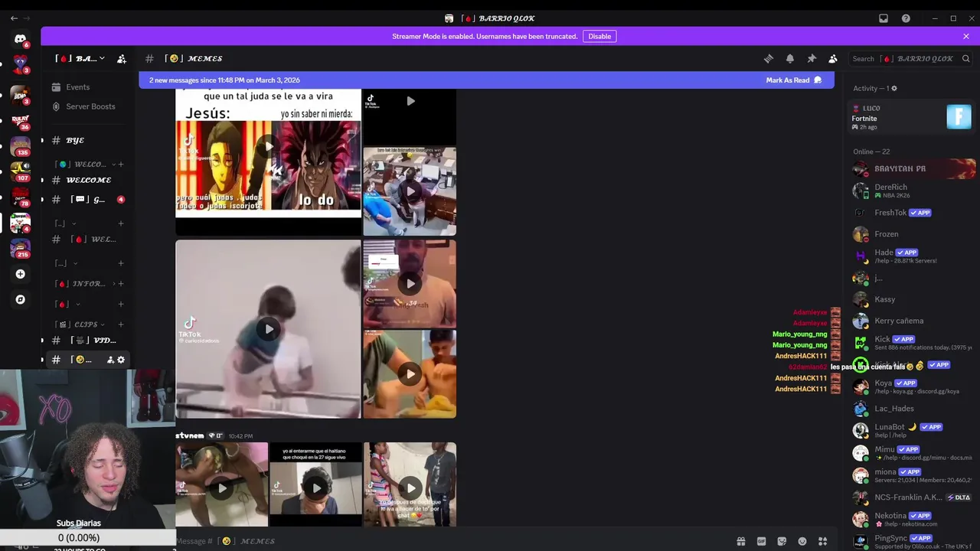Send a gift icon in message bar
The height and width of the screenshot is (551, 980).
click(x=741, y=541)
